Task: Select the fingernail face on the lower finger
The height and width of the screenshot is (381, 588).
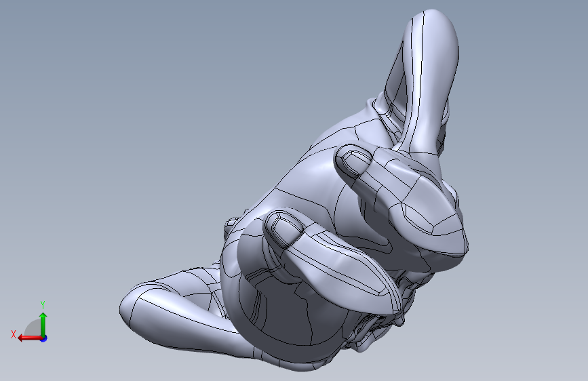Action: (x=286, y=231)
